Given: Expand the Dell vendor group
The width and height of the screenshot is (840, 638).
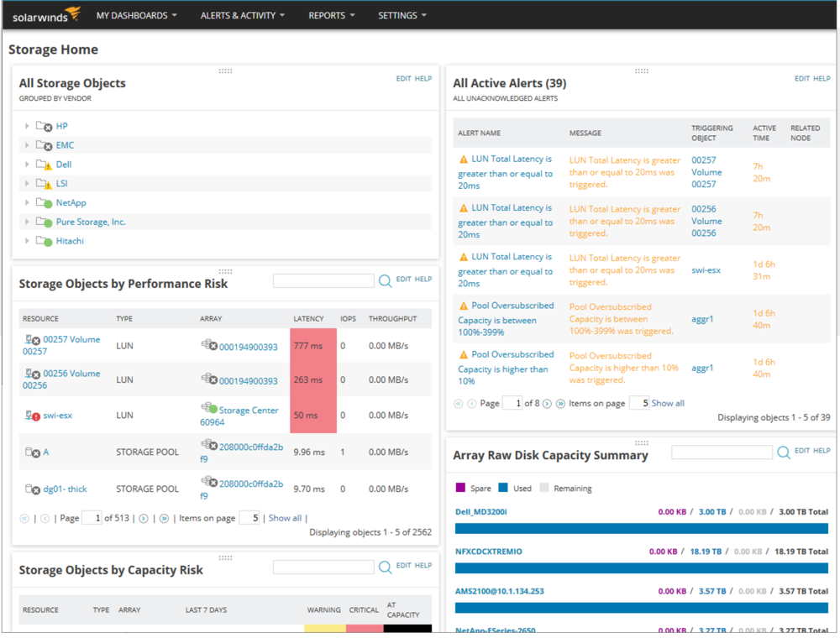Looking at the screenshot, I should point(27,165).
